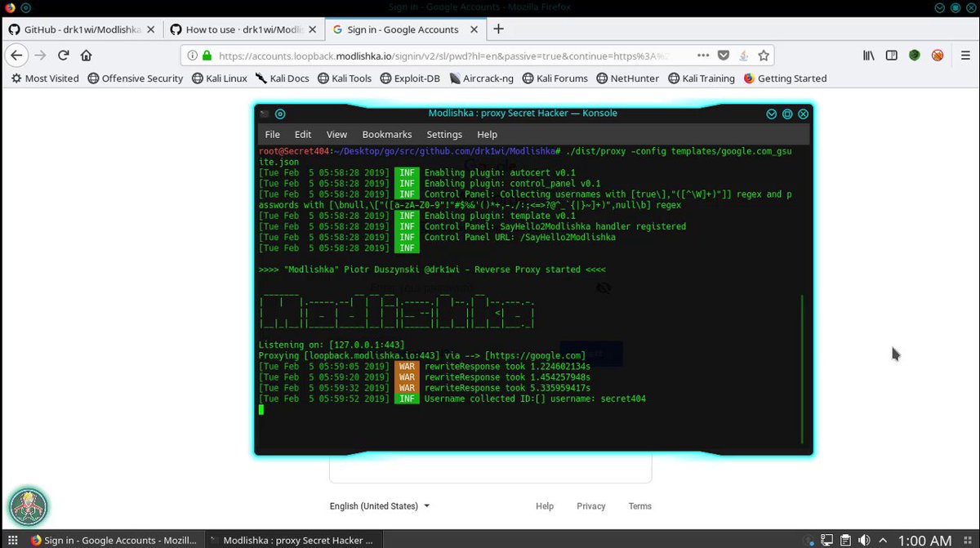Save page to Pocket

click(724, 56)
